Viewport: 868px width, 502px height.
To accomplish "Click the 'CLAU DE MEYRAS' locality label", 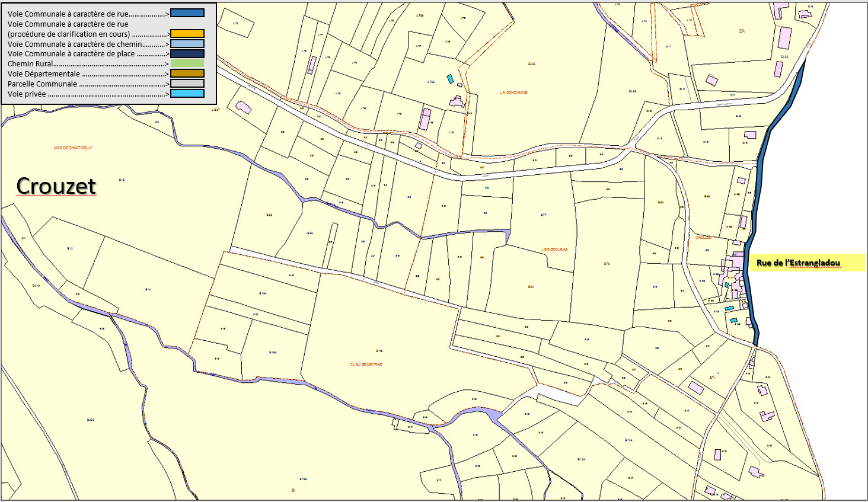I will coord(366,364).
